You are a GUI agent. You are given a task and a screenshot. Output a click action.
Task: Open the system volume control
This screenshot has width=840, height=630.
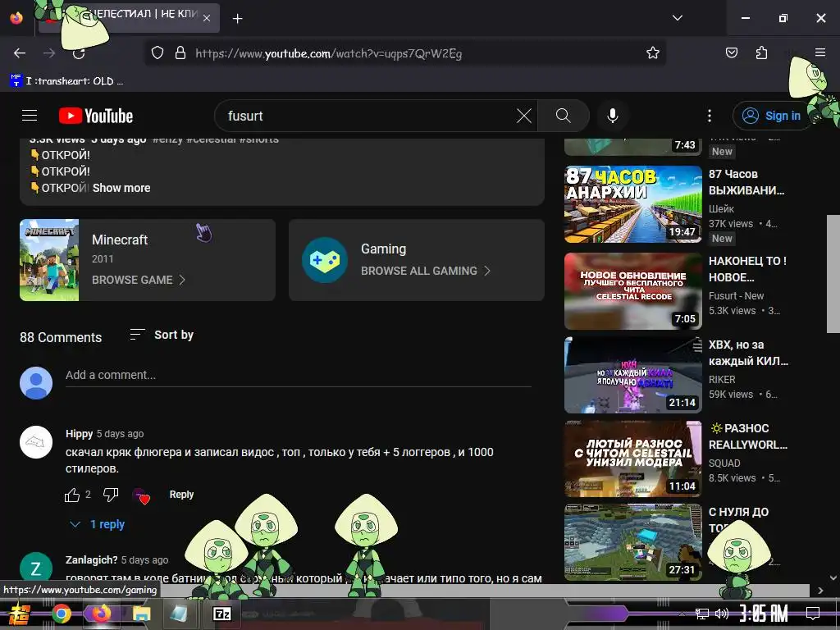(722, 614)
